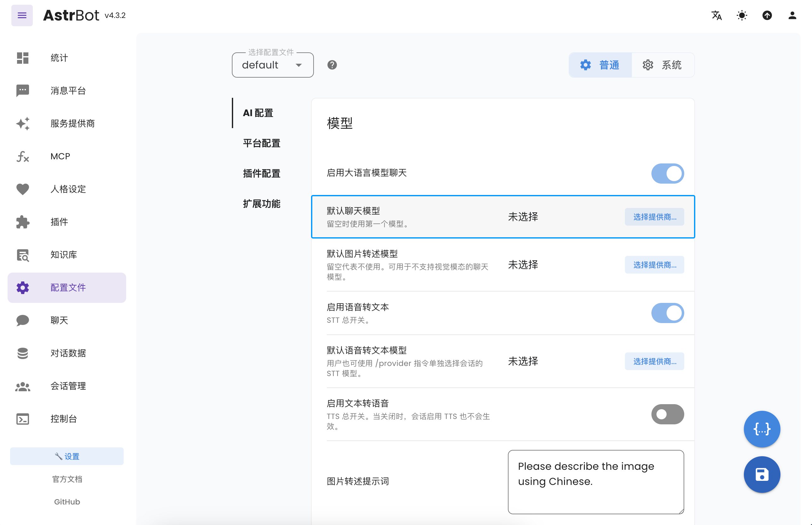Viewport: 812px width, 525px height.
Task: Open the MCP panel
Action: [x=60, y=156]
